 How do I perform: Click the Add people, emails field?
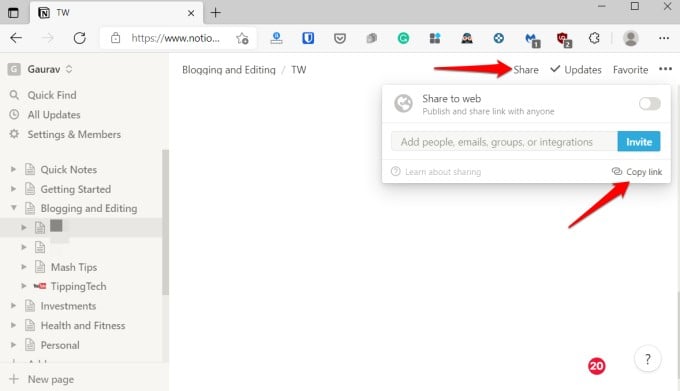504,142
